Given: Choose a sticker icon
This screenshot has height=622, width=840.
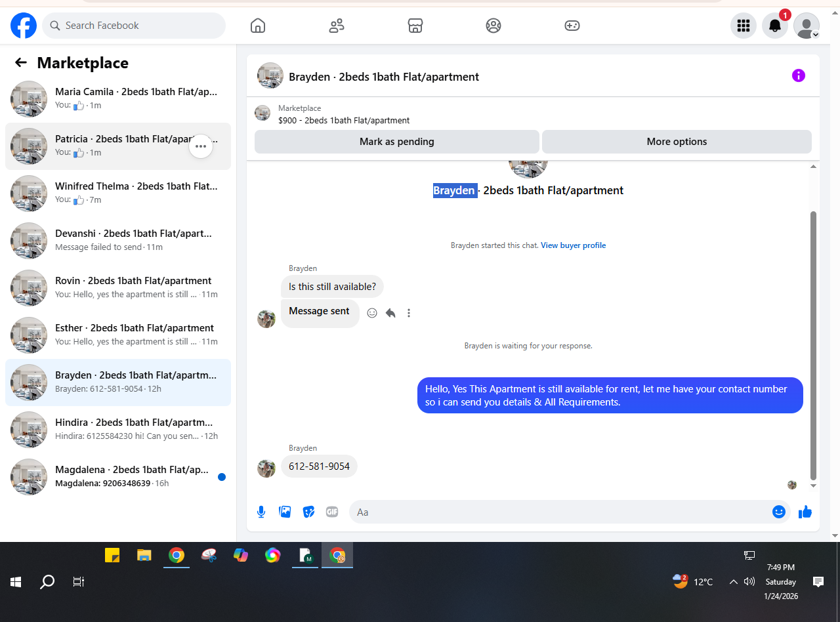Looking at the screenshot, I should (x=308, y=512).
